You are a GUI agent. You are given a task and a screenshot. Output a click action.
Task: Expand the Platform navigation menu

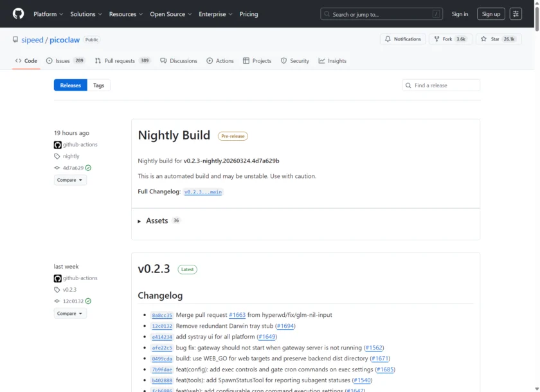[x=48, y=14]
